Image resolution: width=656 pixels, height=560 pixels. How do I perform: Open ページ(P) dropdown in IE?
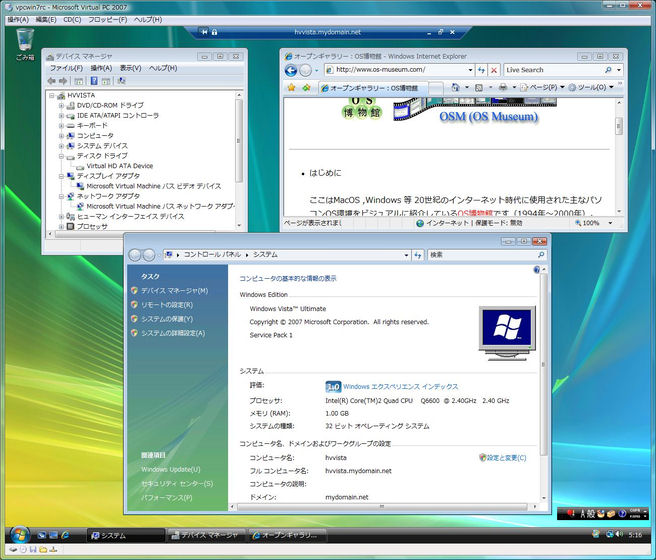coord(542,87)
